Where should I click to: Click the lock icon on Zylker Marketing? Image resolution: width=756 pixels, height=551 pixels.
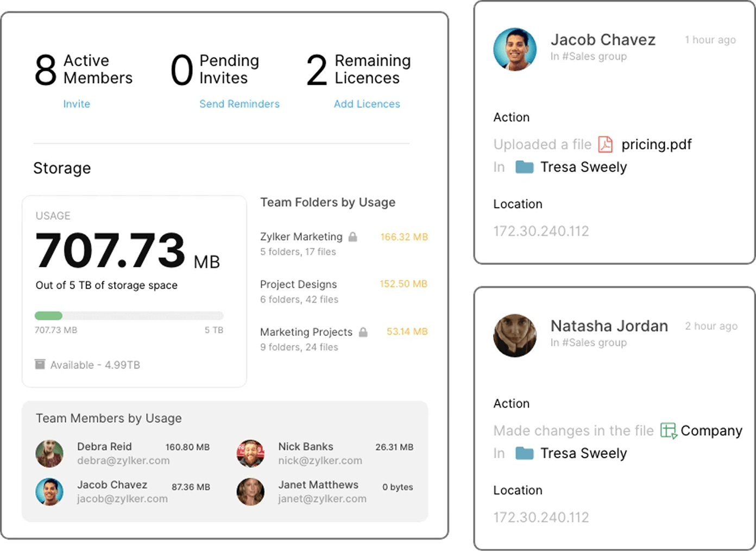click(352, 236)
